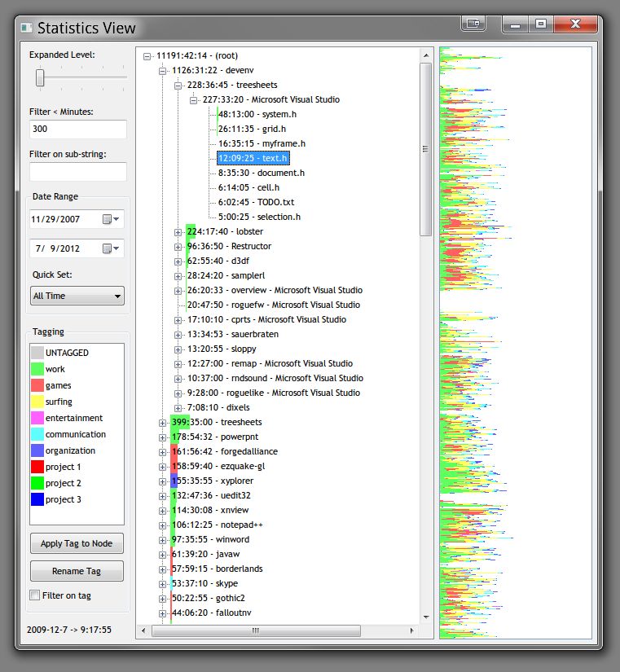The image size is (620, 672).
Task: Click the Statistics View title bar icon
Action: coord(27,29)
